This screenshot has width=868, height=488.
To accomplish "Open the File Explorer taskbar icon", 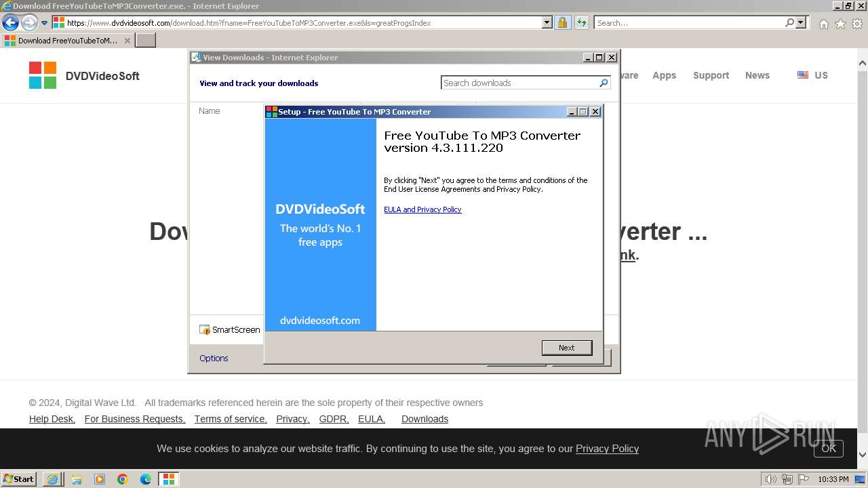I will [x=77, y=479].
